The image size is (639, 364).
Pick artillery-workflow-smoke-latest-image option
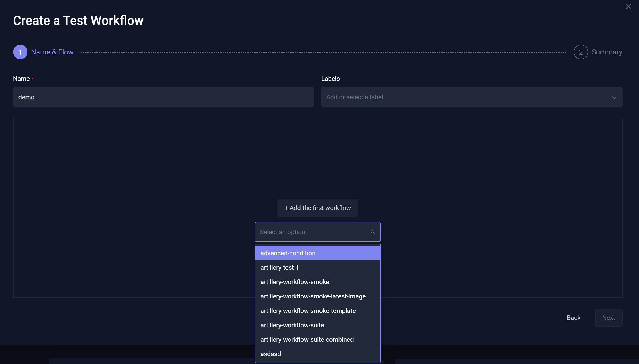[313, 296]
